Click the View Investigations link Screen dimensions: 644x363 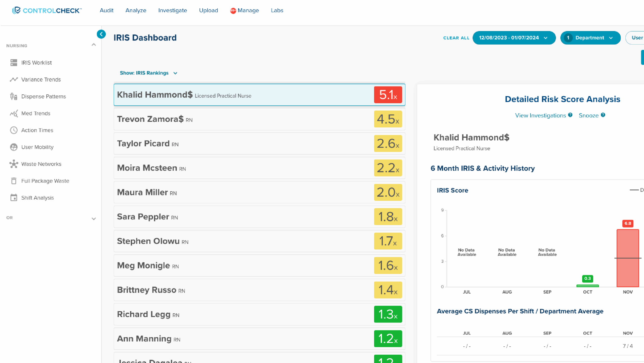coord(540,115)
